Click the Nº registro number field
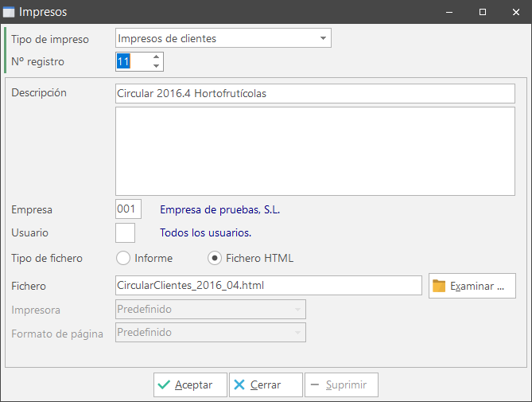Image resolution: width=532 pixels, height=402 pixels. pyautogui.click(x=132, y=61)
